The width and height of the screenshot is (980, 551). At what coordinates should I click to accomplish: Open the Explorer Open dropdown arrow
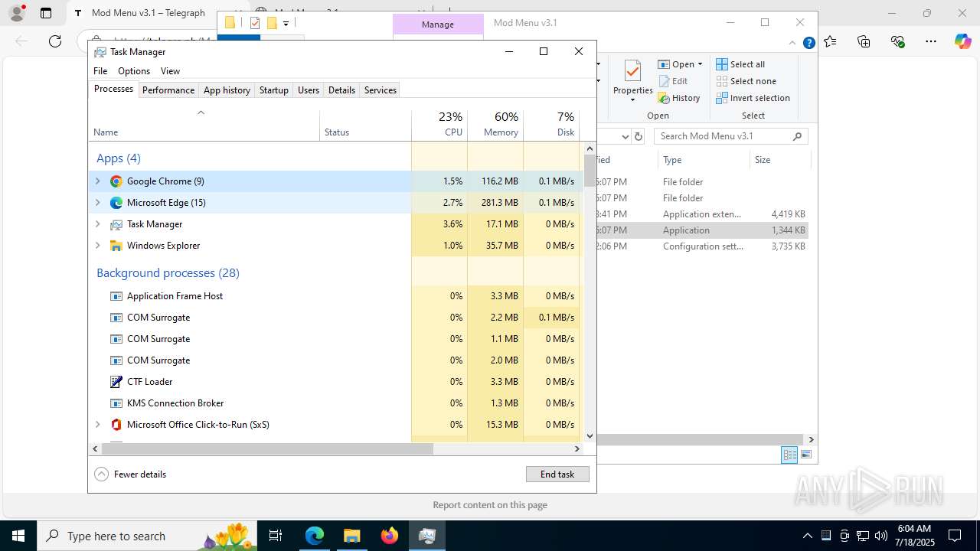tap(700, 64)
